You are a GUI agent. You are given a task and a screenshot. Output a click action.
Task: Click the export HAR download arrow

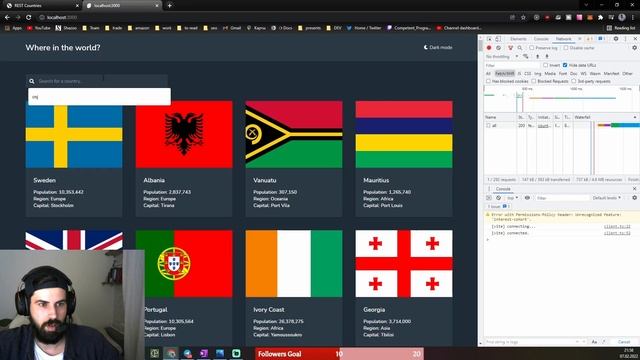coord(547,56)
